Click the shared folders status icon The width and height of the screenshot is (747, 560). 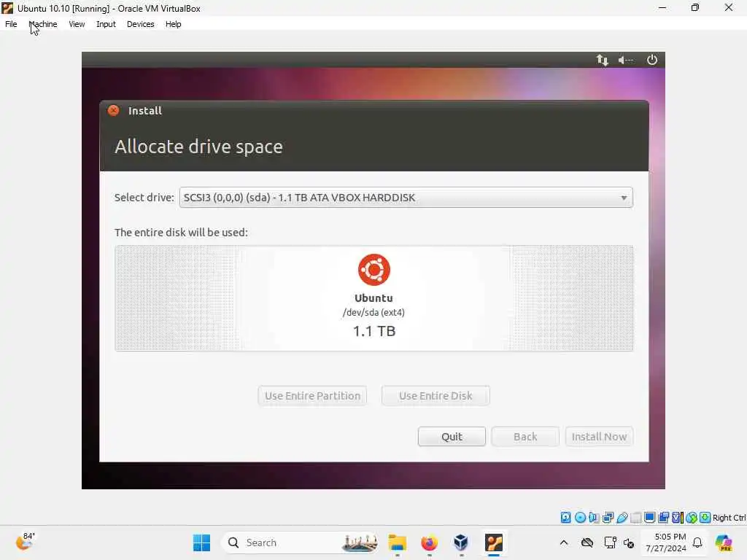[x=635, y=518]
